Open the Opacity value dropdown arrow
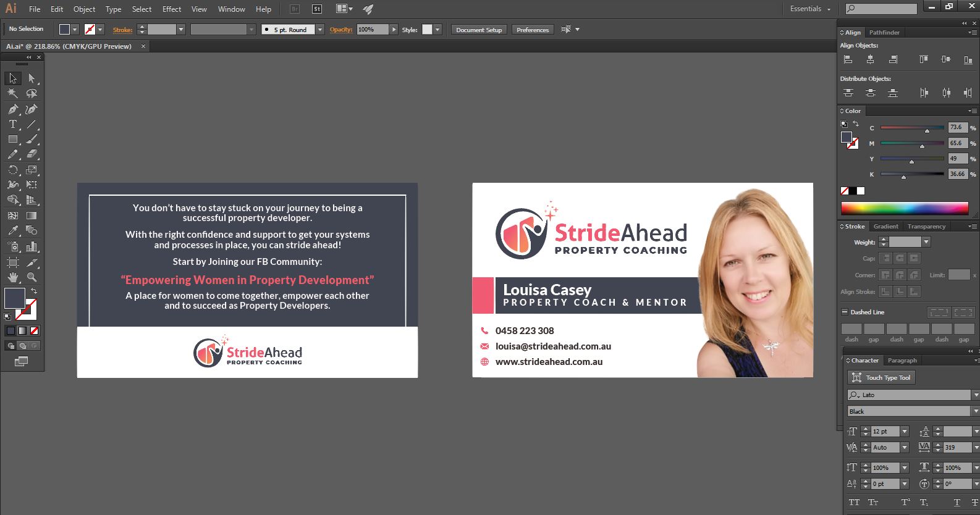Screen dimensions: 980x515 pyautogui.click(x=394, y=30)
